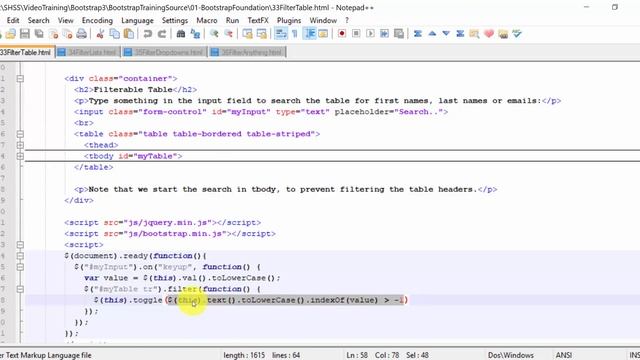640x360 pixels.
Task: Open the Plugins menu
Action: click(289, 20)
